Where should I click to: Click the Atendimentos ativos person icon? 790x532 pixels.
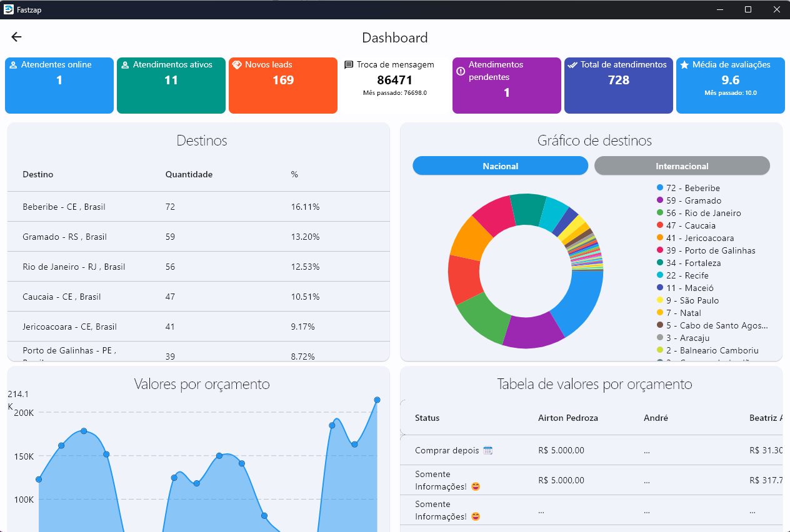(x=125, y=65)
